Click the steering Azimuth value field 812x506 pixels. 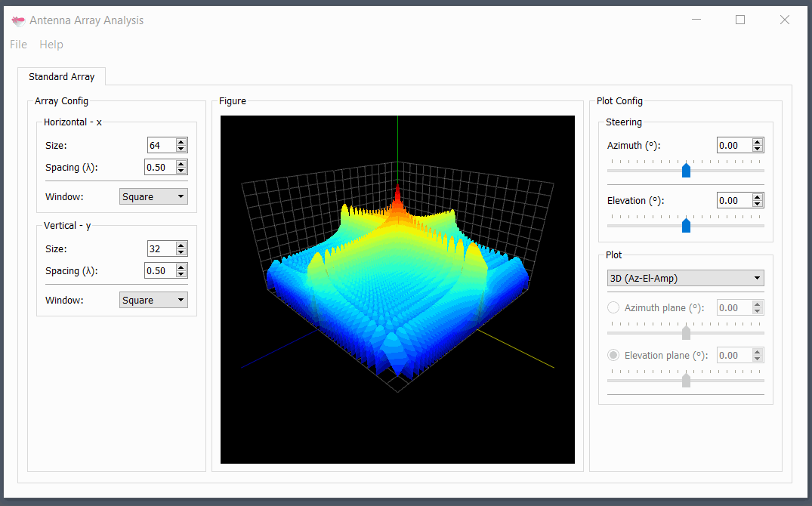[734, 146]
